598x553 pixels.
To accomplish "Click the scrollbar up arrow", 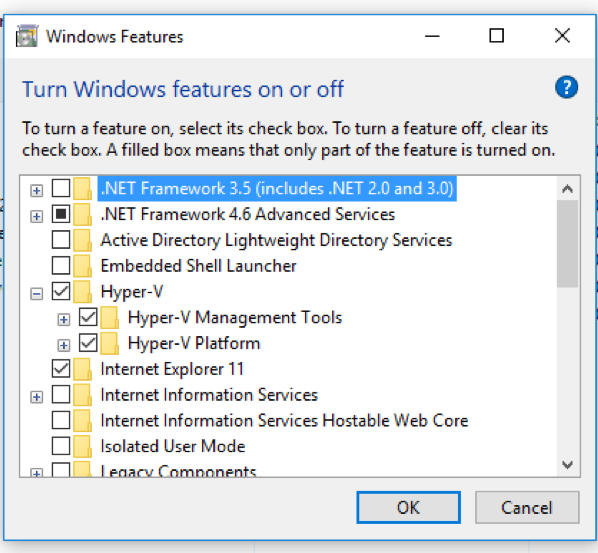I will (567, 189).
